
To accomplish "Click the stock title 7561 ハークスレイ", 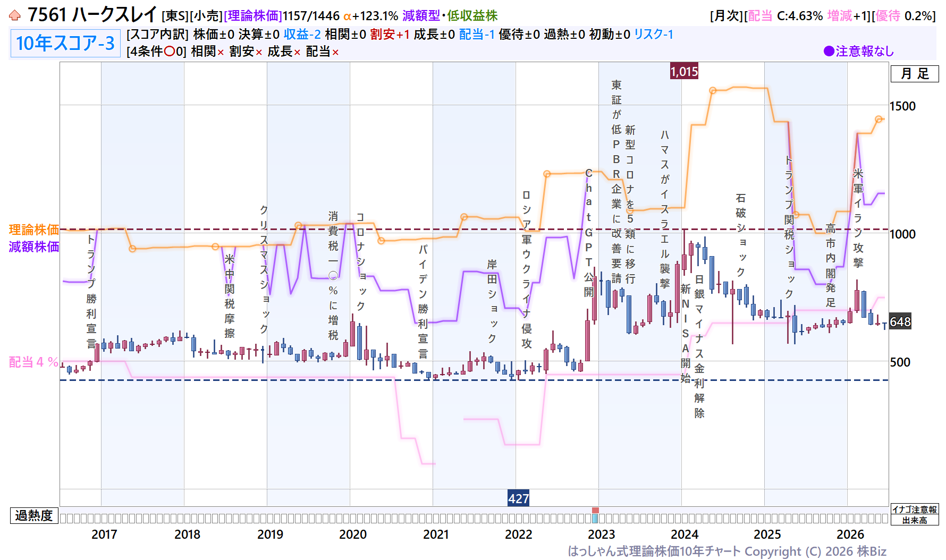I will tap(92, 15).
